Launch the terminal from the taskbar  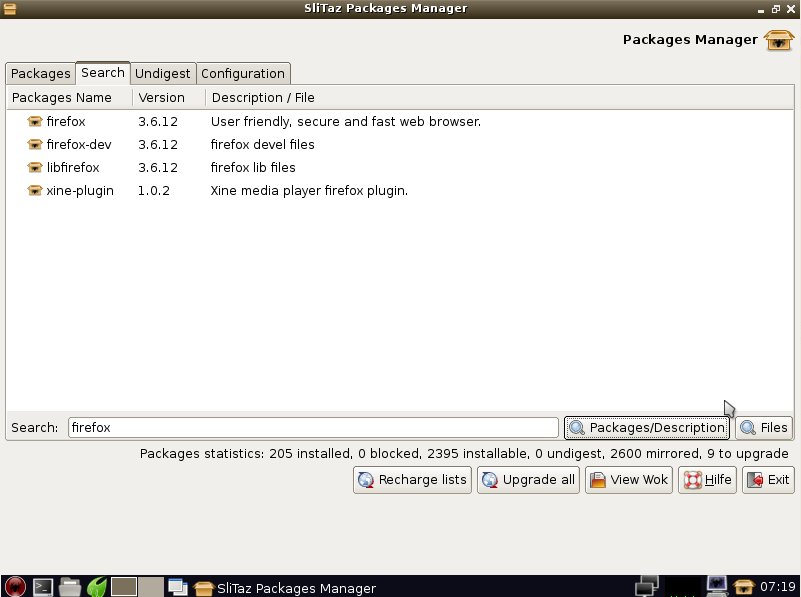click(43, 587)
